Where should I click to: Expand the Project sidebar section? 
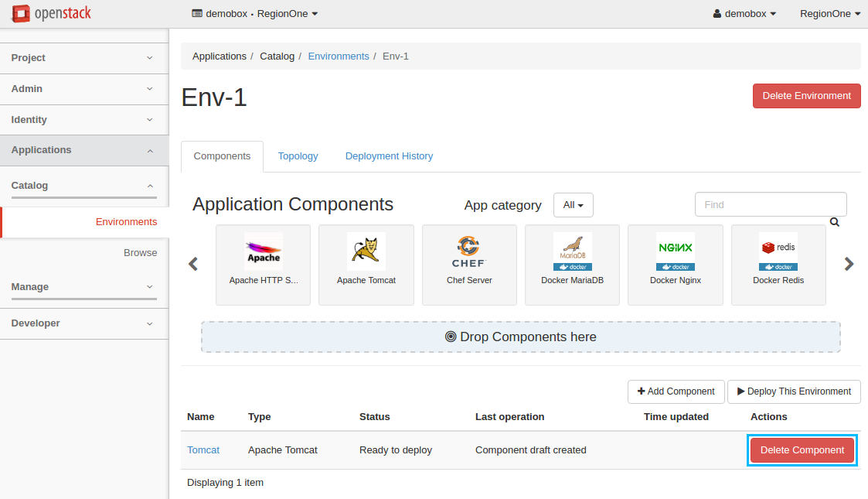pos(83,58)
